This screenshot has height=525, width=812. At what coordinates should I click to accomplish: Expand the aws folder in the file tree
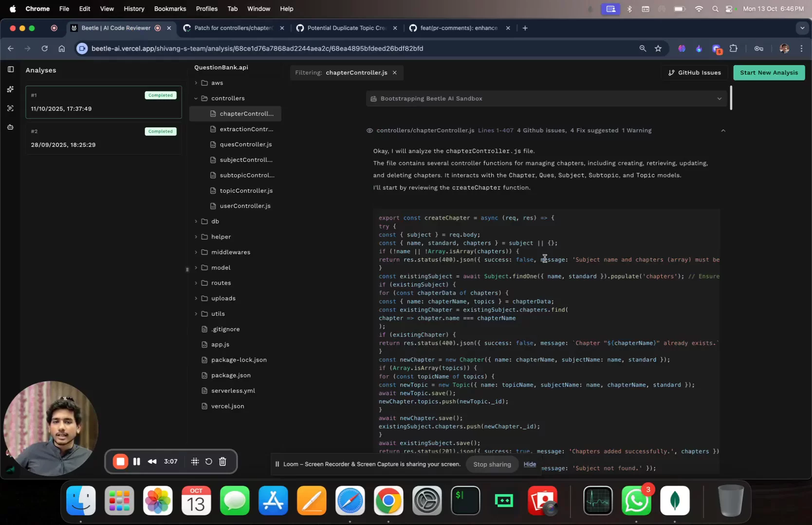tap(196, 82)
